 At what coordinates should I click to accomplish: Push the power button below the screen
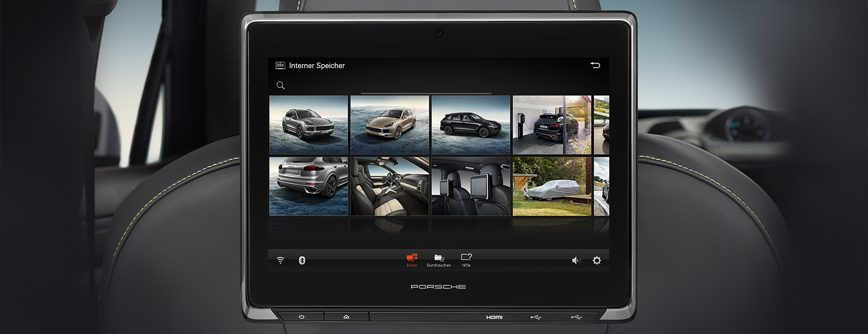302,317
